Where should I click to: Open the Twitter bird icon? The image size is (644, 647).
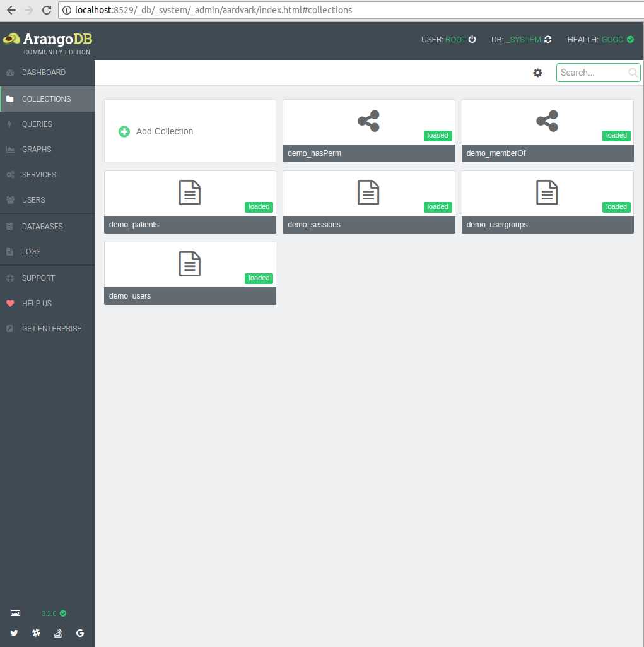pos(14,633)
